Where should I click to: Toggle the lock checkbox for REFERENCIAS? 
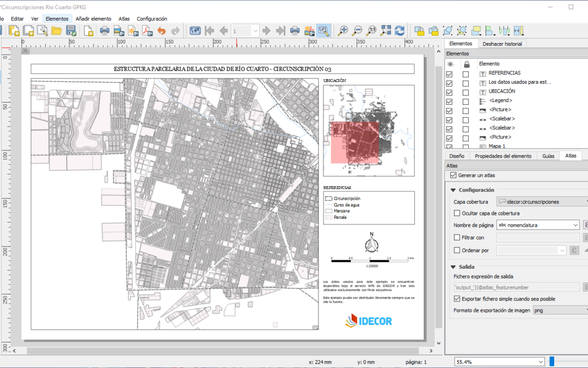465,74
